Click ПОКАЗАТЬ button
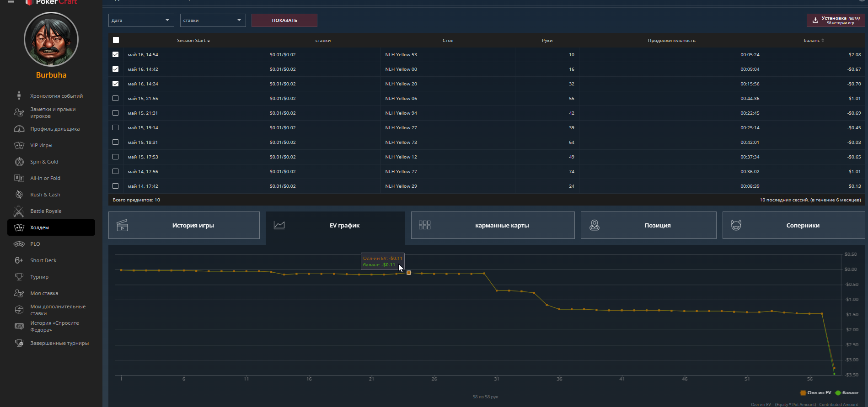The image size is (868, 407). [284, 20]
